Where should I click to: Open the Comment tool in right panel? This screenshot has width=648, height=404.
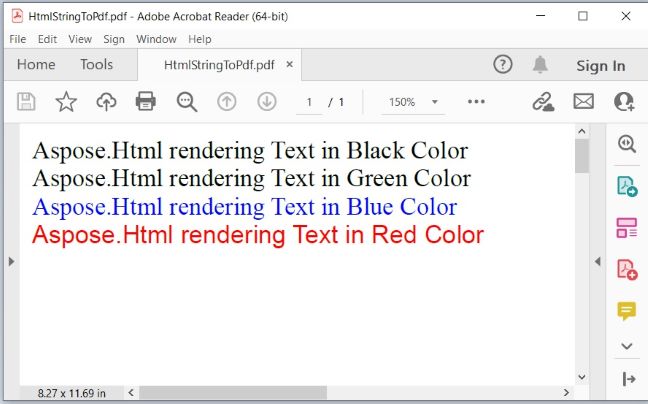[x=627, y=311]
